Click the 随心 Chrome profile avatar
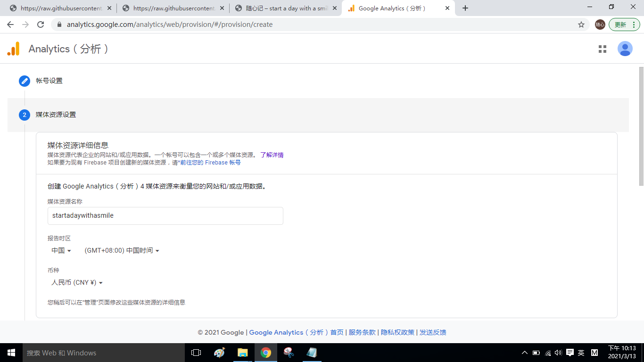 click(600, 25)
